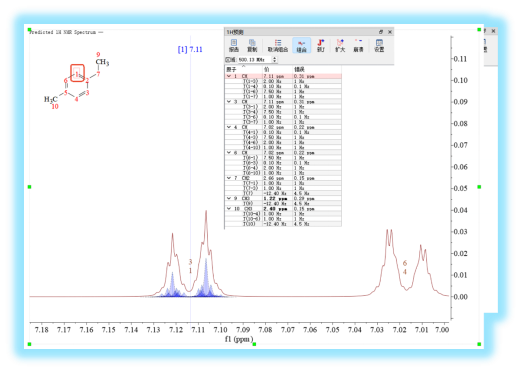Select the J(4-6) coupling row

click(283, 142)
